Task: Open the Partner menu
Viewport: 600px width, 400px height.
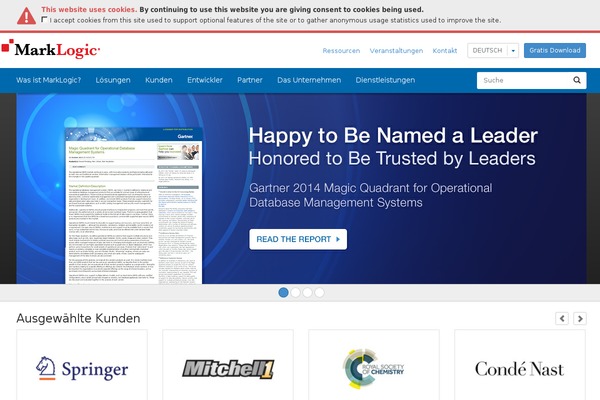Action: 250,80
